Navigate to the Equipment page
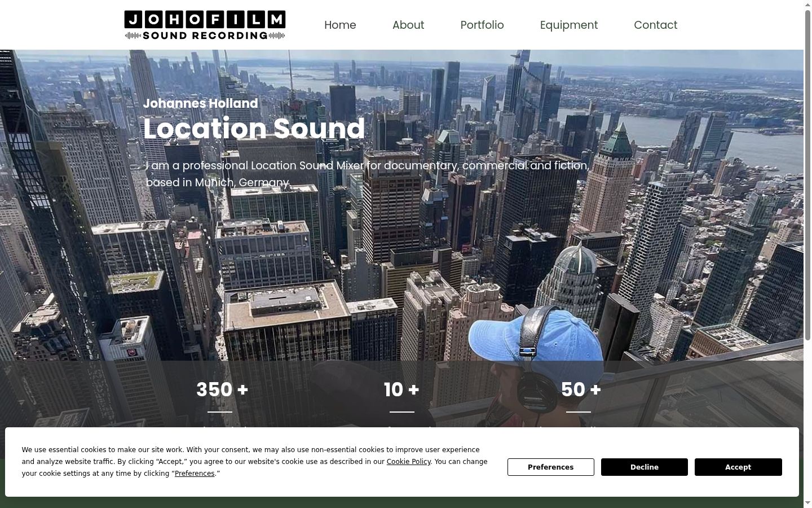The height and width of the screenshot is (508, 812). [569, 25]
